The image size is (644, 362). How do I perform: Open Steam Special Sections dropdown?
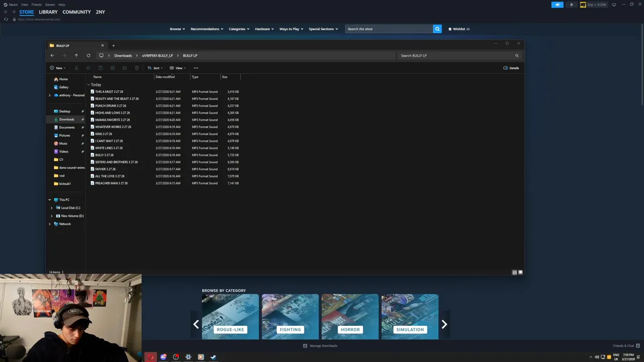coord(324,29)
